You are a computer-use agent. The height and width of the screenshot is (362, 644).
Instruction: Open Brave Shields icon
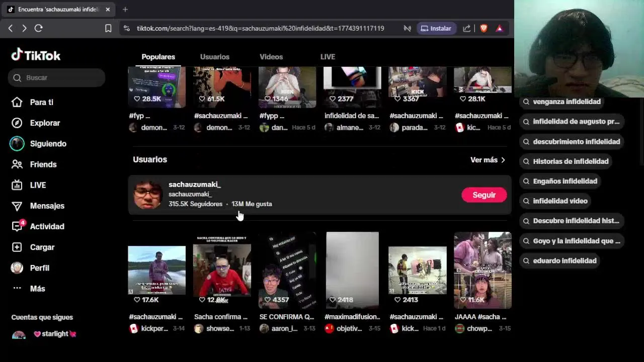pos(484,28)
